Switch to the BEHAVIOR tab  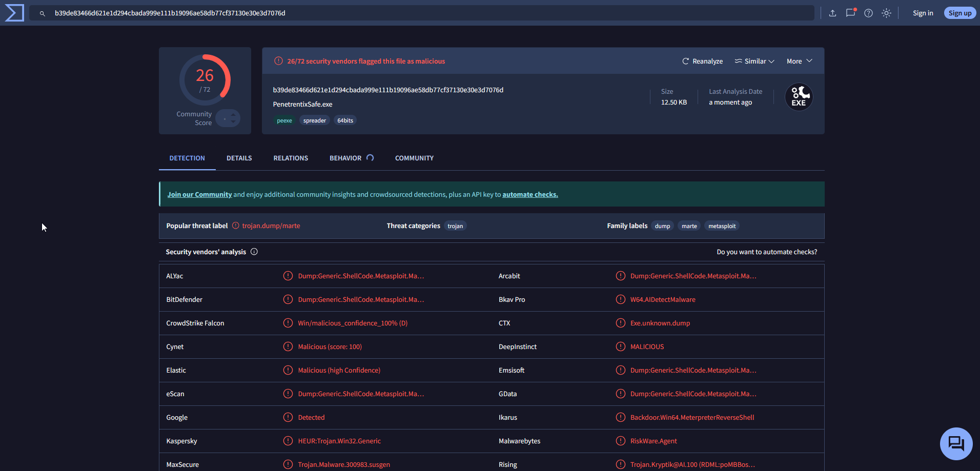point(345,158)
